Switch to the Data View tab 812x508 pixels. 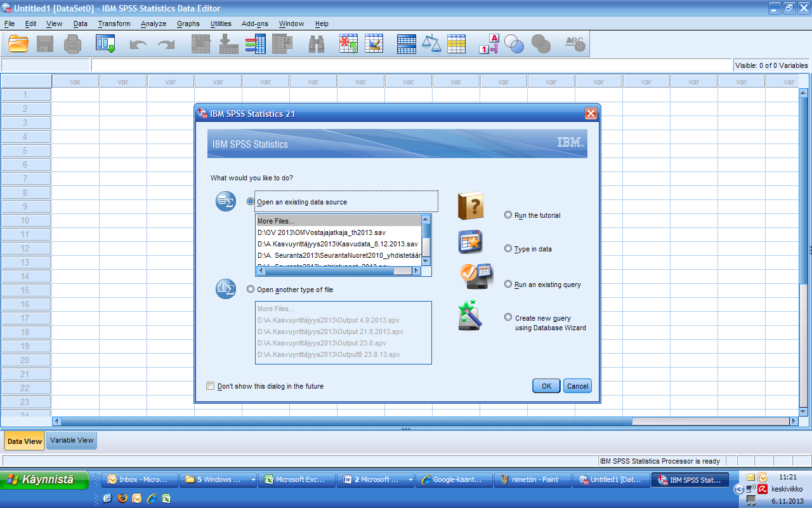(25, 441)
